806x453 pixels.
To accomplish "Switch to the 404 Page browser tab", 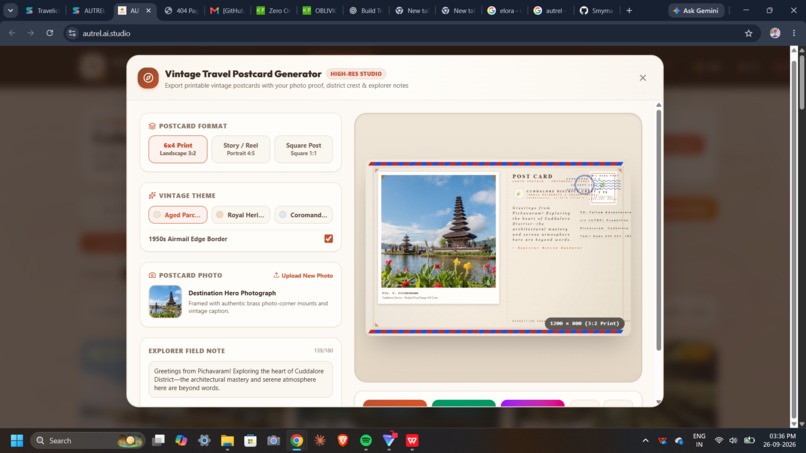I will coord(181,10).
